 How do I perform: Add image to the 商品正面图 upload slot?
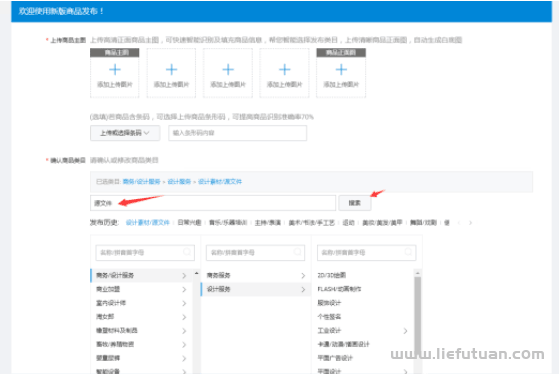coord(341,73)
